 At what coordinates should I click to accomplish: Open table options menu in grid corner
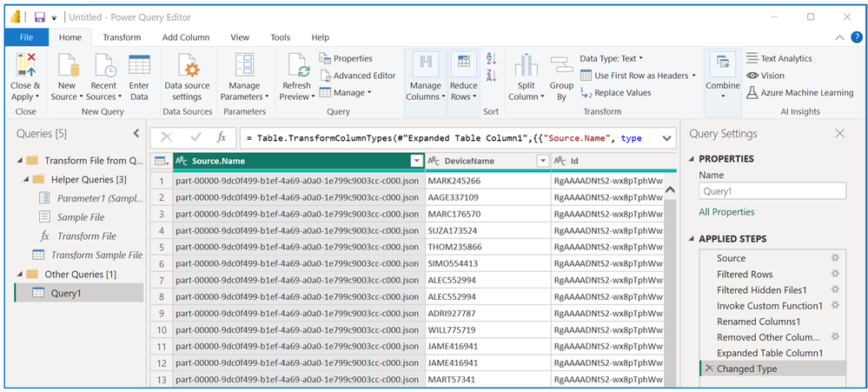(x=161, y=161)
